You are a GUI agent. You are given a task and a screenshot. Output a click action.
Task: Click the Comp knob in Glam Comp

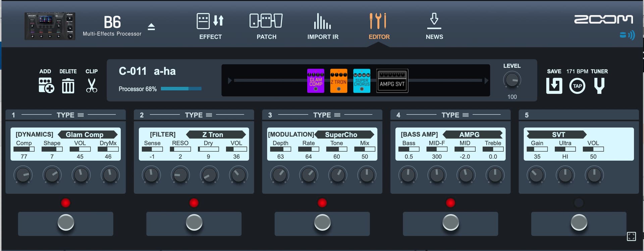point(23,175)
